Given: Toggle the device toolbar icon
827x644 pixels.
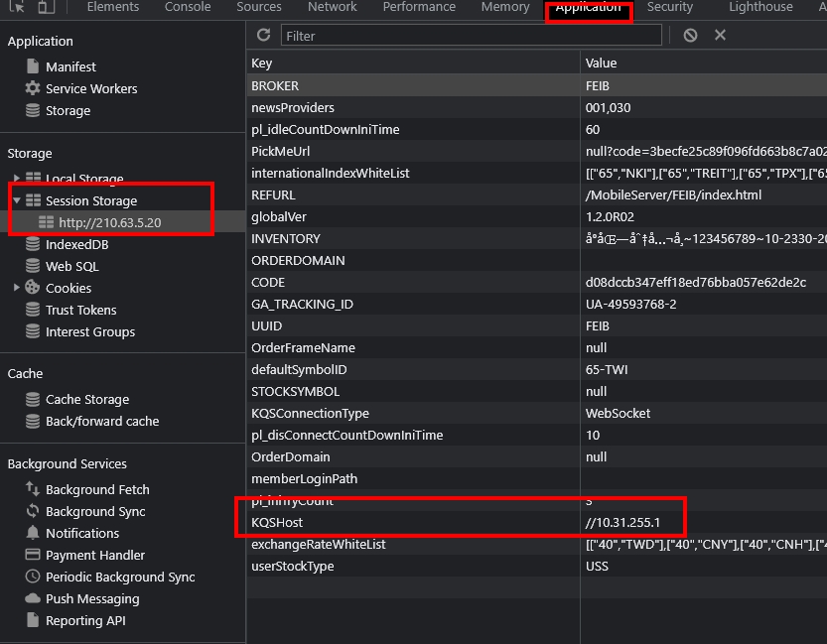Looking at the screenshot, I should click(x=46, y=7).
